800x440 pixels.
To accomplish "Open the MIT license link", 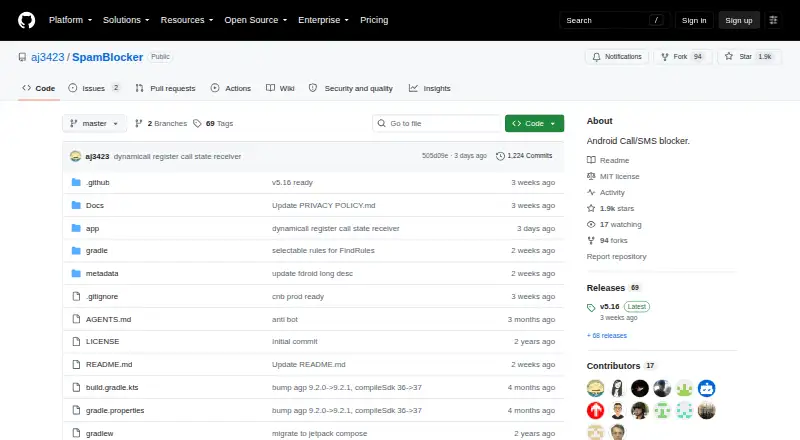I will (613, 176).
